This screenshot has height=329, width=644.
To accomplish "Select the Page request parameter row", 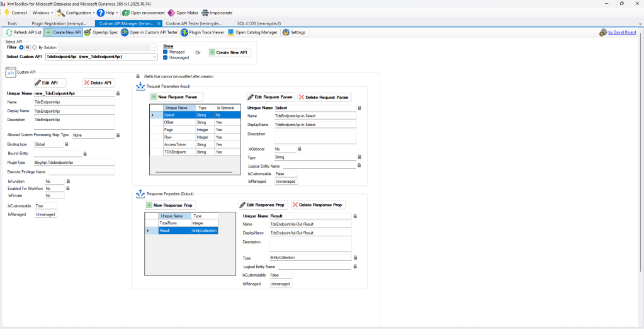I will (x=195, y=130).
